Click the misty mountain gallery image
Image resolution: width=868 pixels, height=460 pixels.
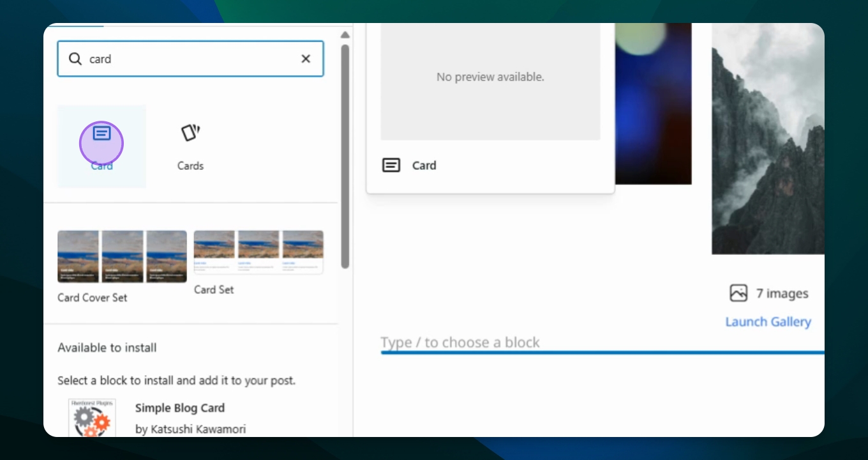(768, 139)
